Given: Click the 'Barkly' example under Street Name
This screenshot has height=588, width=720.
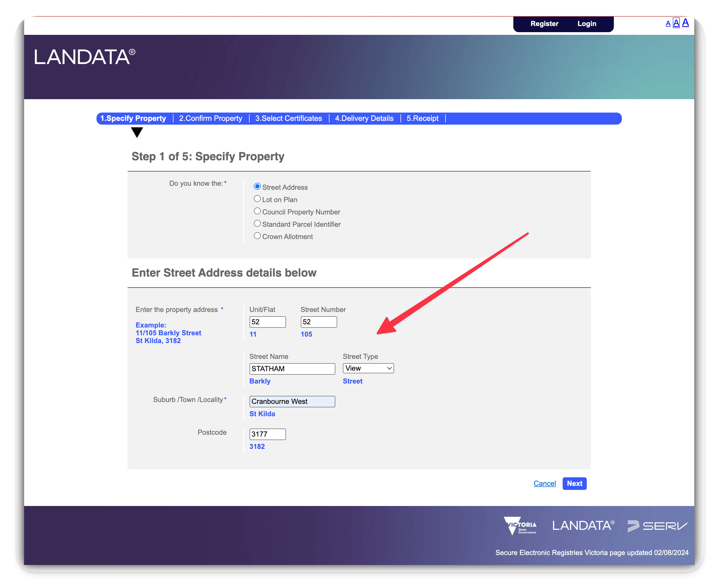Looking at the screenshot, I should click(x=260, y=381).
